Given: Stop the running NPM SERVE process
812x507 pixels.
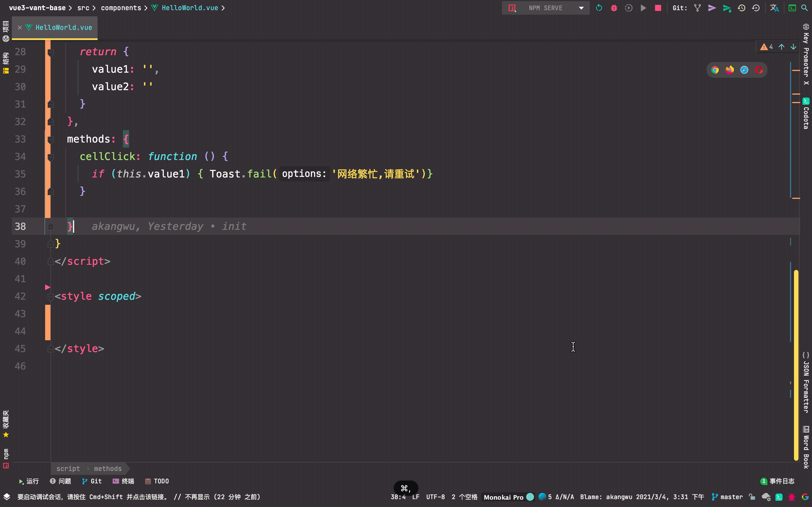Looking at the screenshot, I should coord(658,8).
